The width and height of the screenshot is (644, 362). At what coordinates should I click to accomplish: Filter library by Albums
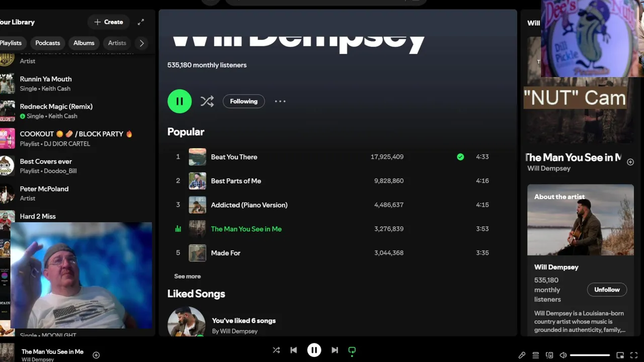tap(84, 43)
